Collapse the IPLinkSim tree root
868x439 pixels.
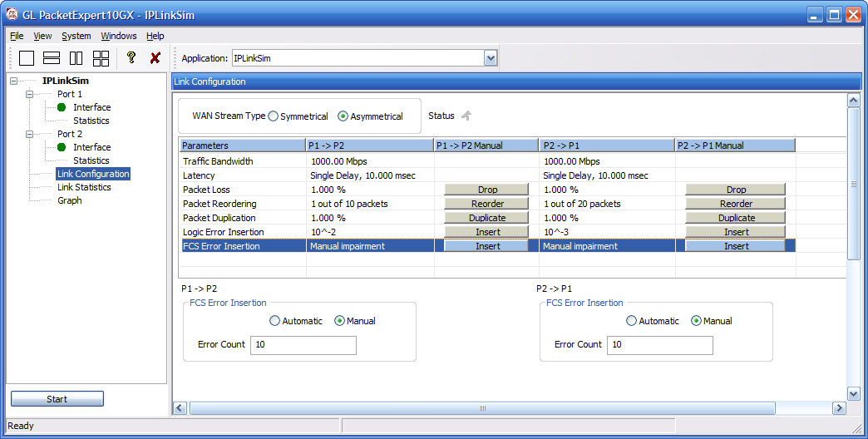point(14,81)
